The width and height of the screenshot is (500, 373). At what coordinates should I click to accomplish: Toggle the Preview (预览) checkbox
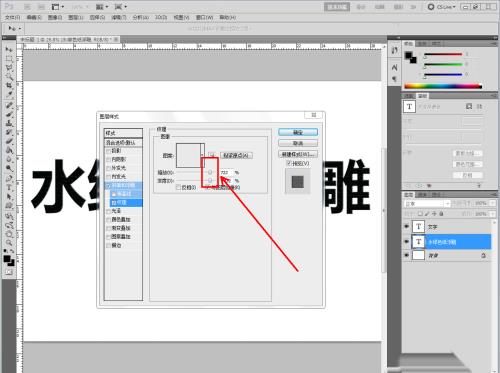289,163
